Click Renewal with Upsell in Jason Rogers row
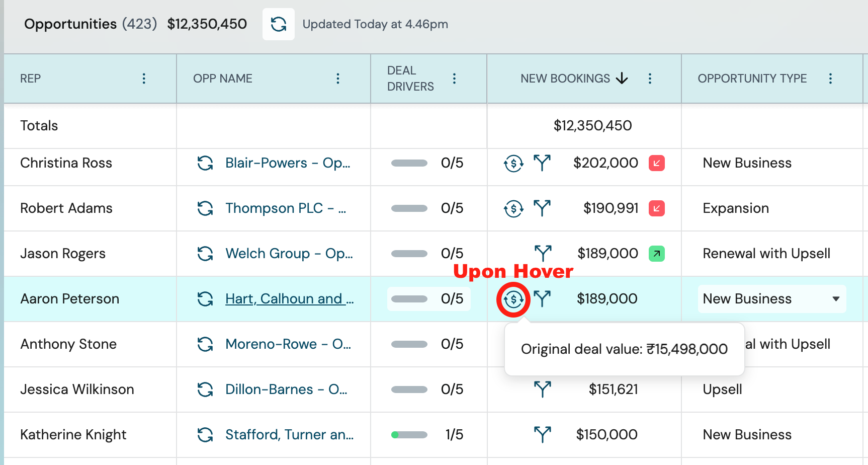Screen dimensions: 868x465 point(766,254)
